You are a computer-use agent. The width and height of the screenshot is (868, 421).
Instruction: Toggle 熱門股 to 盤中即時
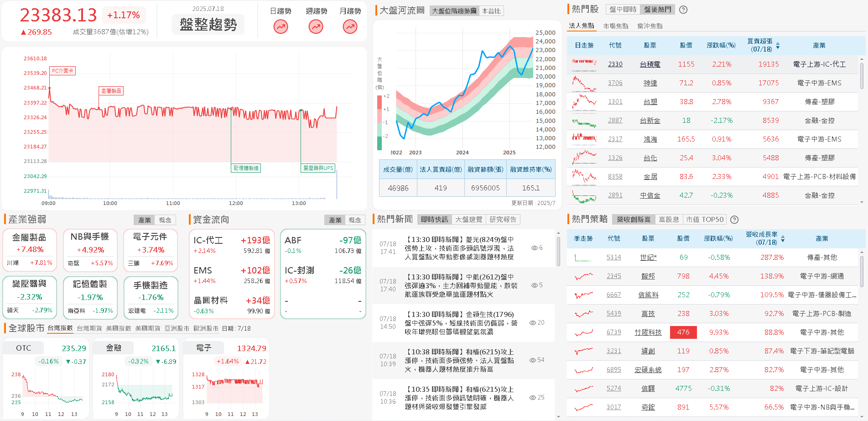[623, 10]
